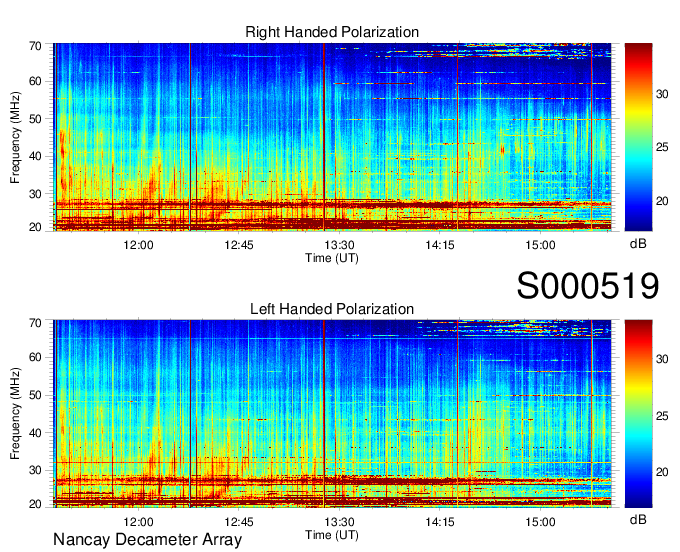Image resolution: width=680 pixels, height=552 pixels.
Task: Click the 30 MHz frequency tick of Right Handed plot
Action: (35, 194)
